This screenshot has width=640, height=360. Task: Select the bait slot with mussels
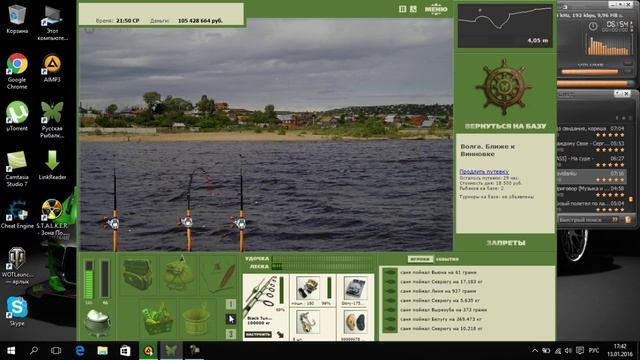point(355,322)
